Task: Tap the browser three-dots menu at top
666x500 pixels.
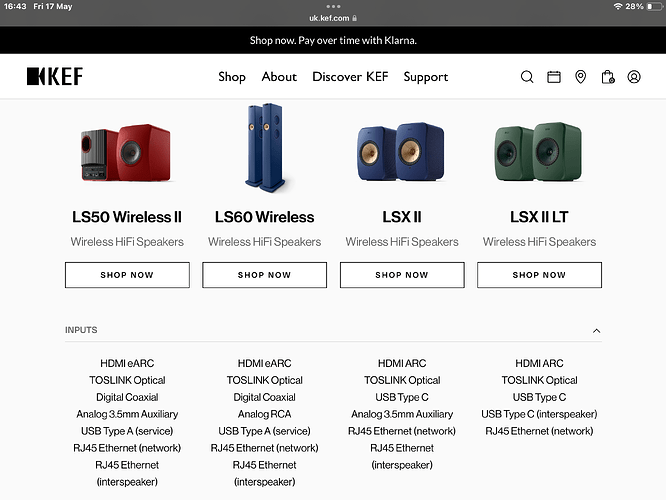Action: pos(333,6)
